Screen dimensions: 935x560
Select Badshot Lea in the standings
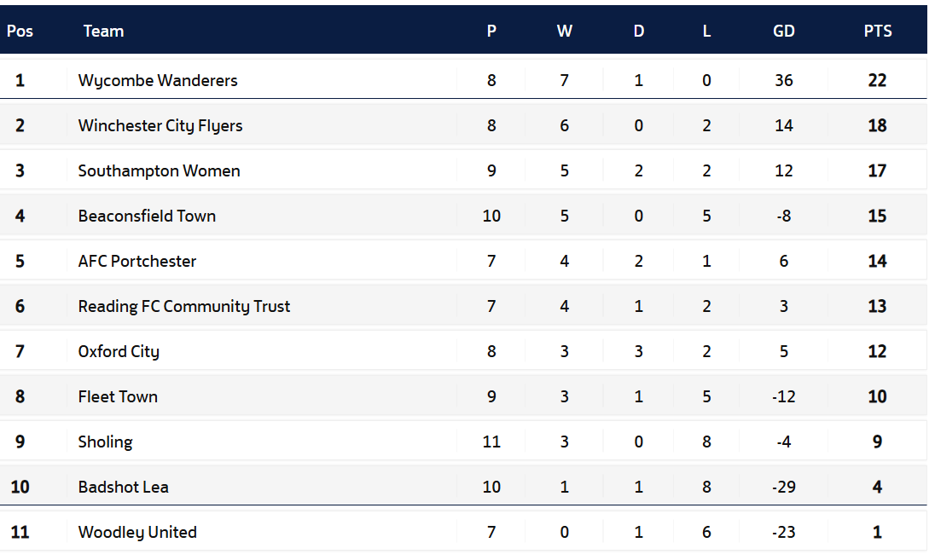click(124, 487)
